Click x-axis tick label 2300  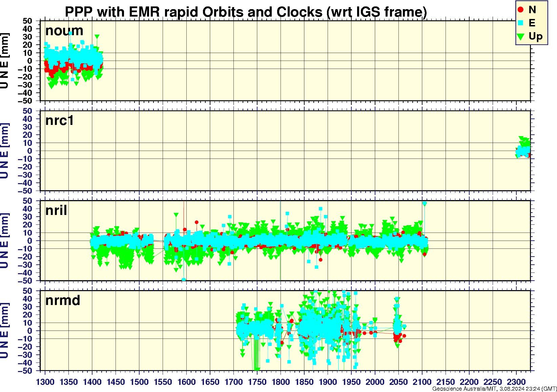click(x=516, y=382)
